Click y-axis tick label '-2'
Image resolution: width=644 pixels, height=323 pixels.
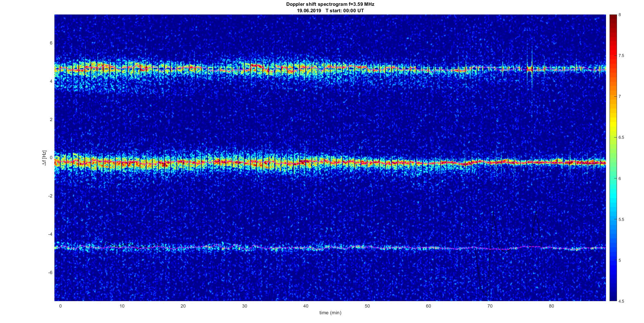coord(50,196)
